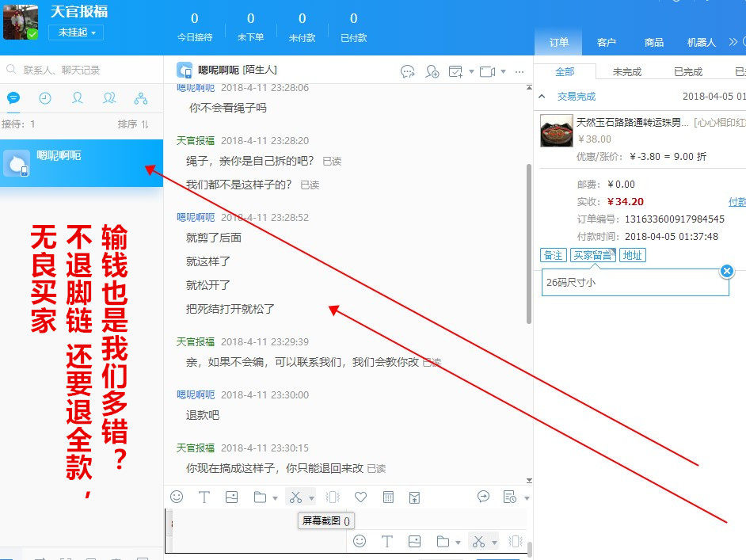Open the send file folder icon
This screenshot has height=560, width=746.
pos(260,497)
